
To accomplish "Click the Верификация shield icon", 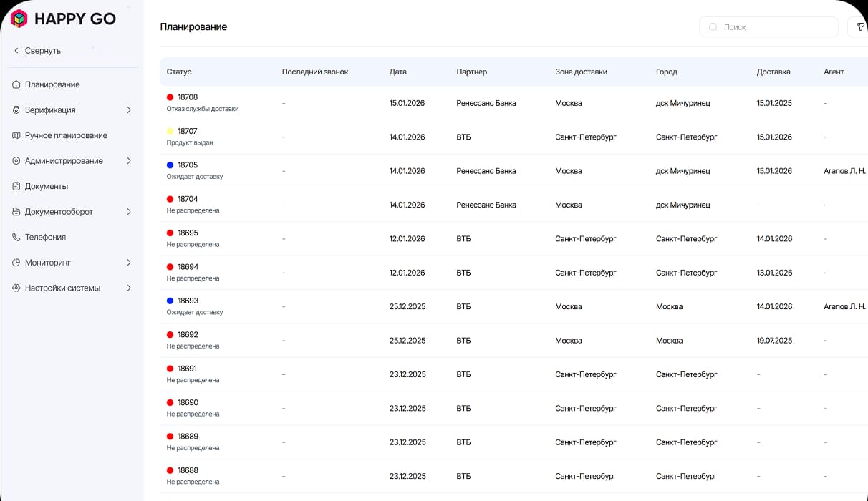I will pos(16,110).
